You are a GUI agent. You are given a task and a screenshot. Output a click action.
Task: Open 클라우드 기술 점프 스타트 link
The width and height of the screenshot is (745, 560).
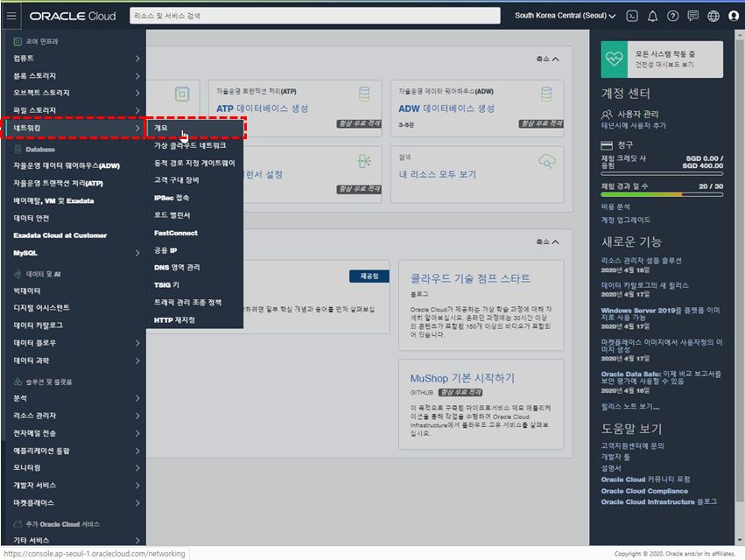470,278
